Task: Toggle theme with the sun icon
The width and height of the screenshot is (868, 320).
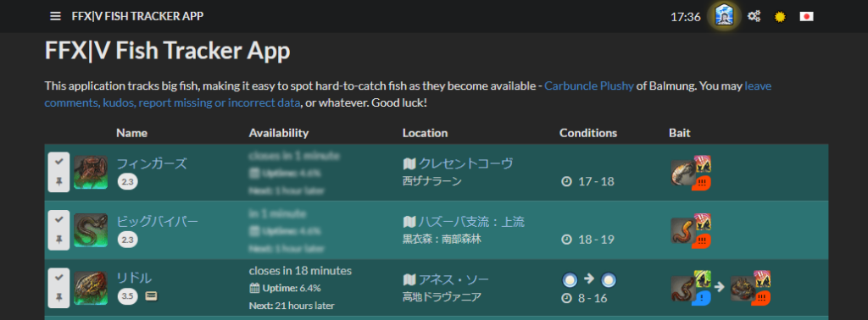Action: coord(780,17)
